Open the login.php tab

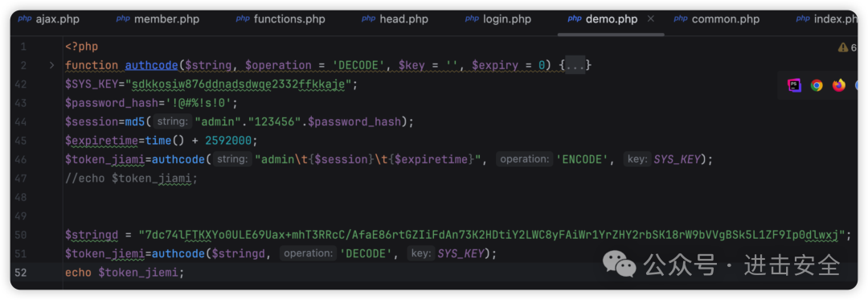pyautogui.click(x=497, y=19)
